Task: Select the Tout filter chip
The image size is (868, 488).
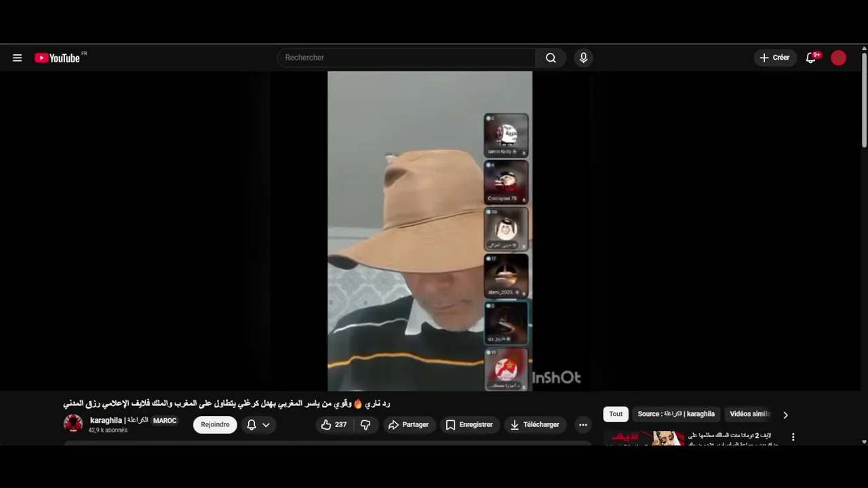Action: [616, 414]
